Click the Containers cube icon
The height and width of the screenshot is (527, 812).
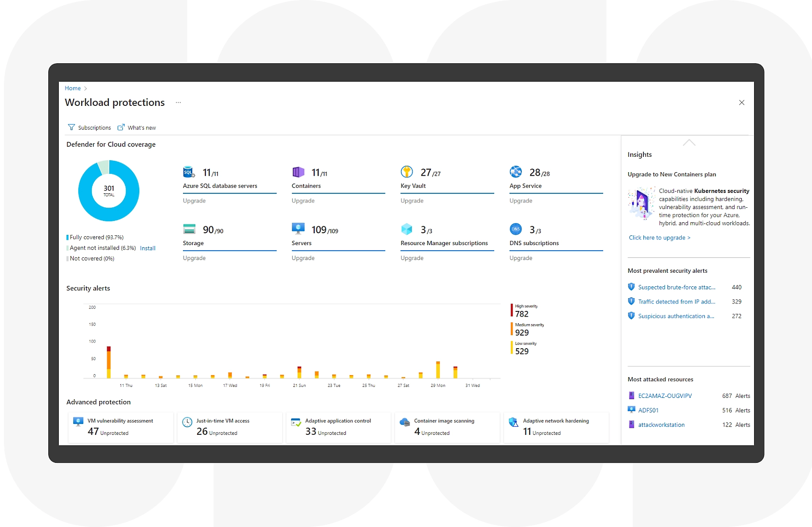[x=298, y=172]
